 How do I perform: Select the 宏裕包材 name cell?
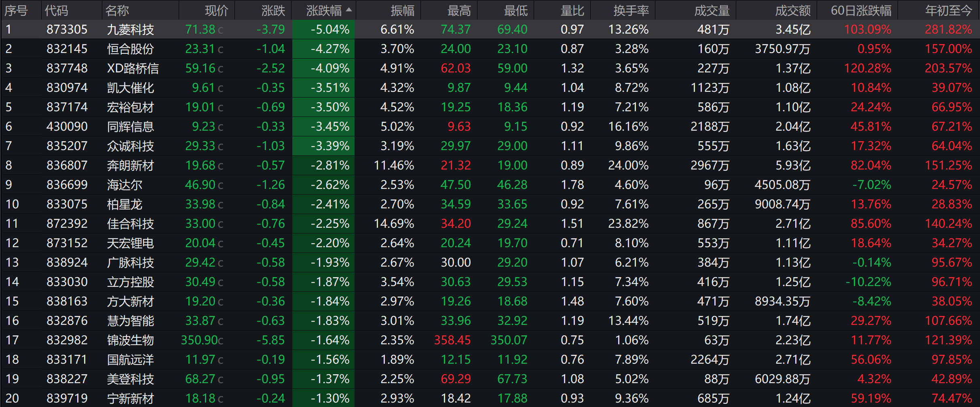click(x=131, y=107)
